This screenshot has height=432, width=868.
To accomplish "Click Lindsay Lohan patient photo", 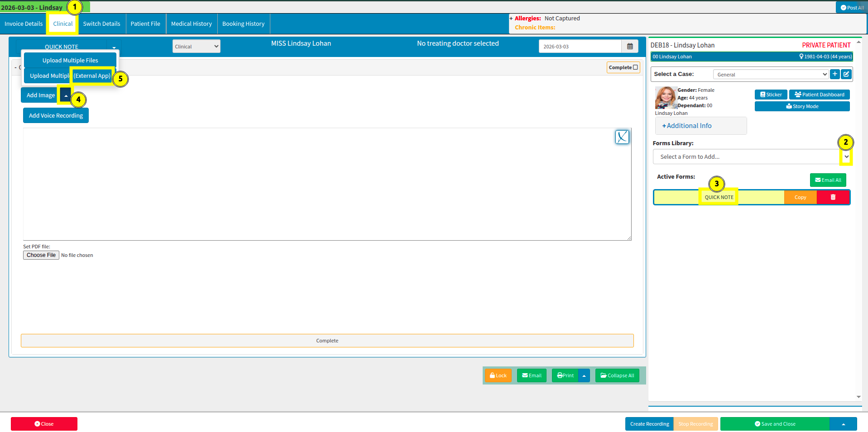I will 666,98.
